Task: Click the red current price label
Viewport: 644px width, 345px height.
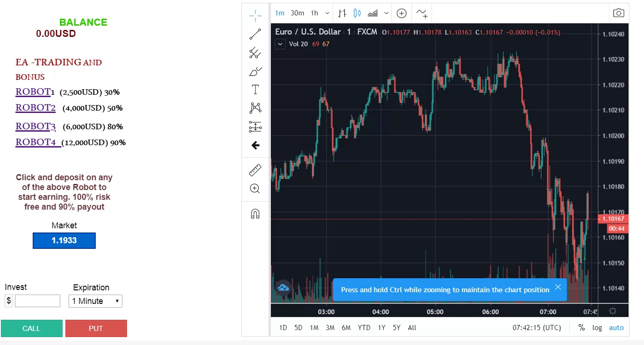Action: (x=614, y=219)
